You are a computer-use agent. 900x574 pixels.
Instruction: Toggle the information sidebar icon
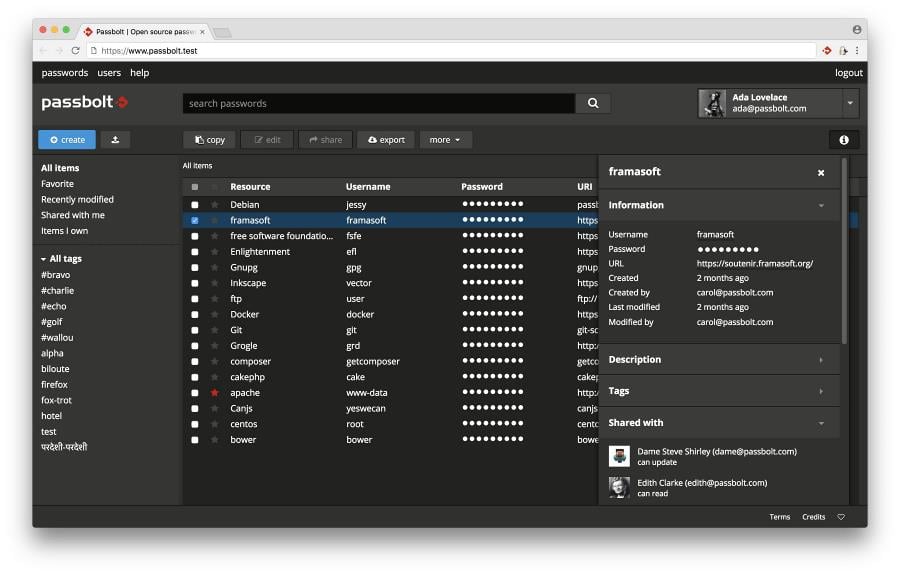(844, 139)
